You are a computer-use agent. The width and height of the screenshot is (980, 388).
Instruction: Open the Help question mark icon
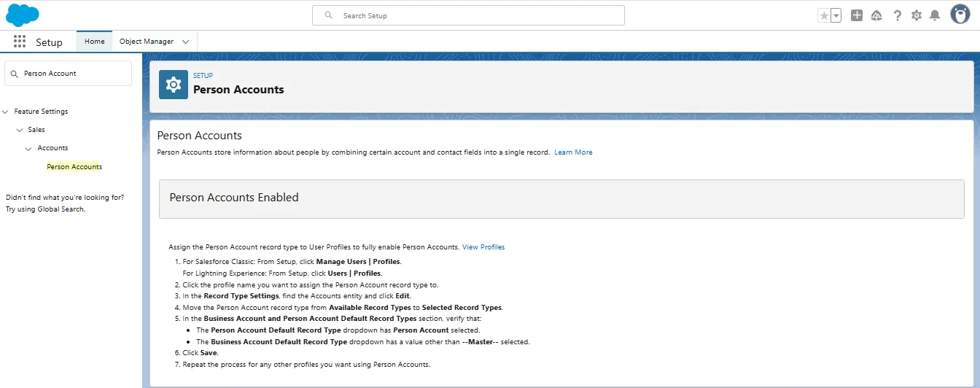897,15
